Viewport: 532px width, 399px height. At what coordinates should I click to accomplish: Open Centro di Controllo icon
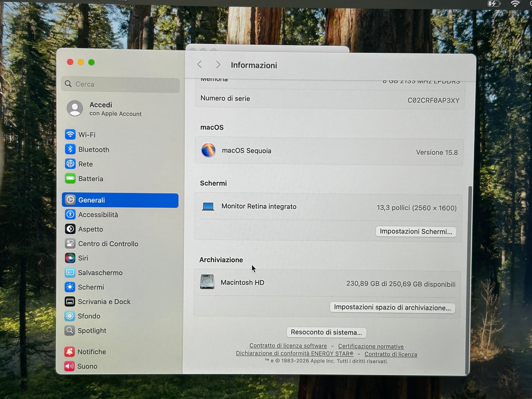[70, 243]
